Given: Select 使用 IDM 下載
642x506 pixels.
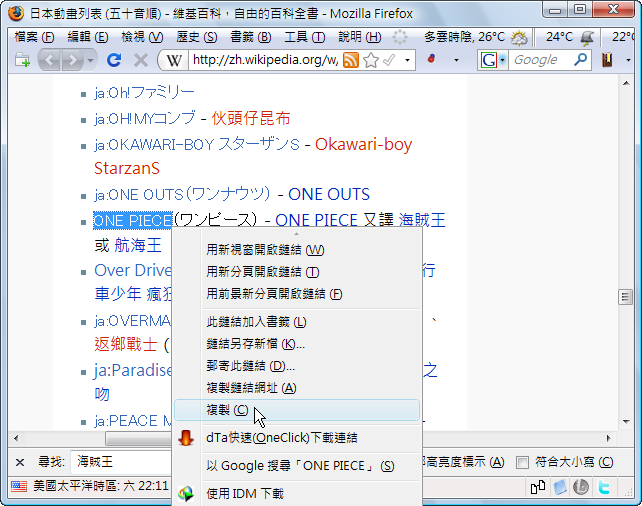Looking at the screenshot, I should (x=297, y=494).
